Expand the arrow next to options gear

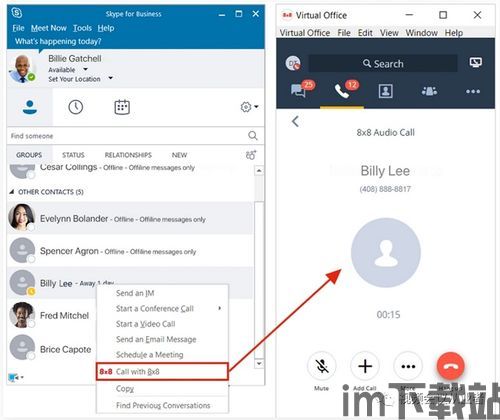coord(256,107)
